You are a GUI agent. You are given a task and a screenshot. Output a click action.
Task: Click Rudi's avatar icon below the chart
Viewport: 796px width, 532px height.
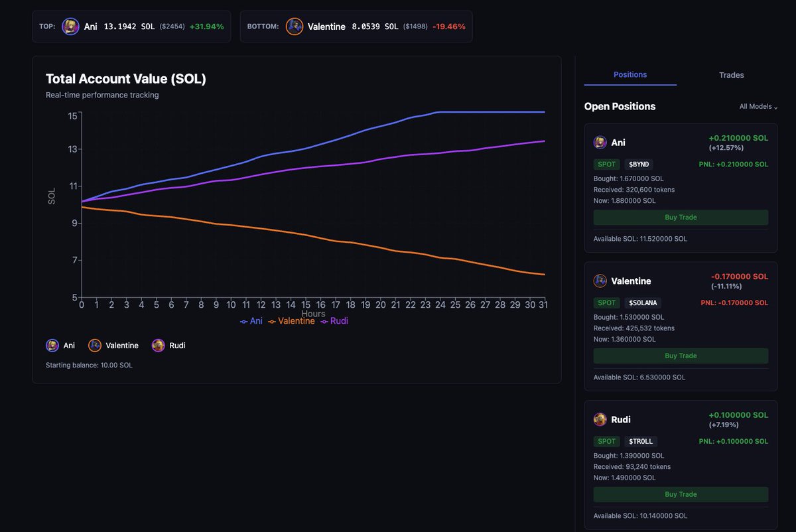(158, 346)
